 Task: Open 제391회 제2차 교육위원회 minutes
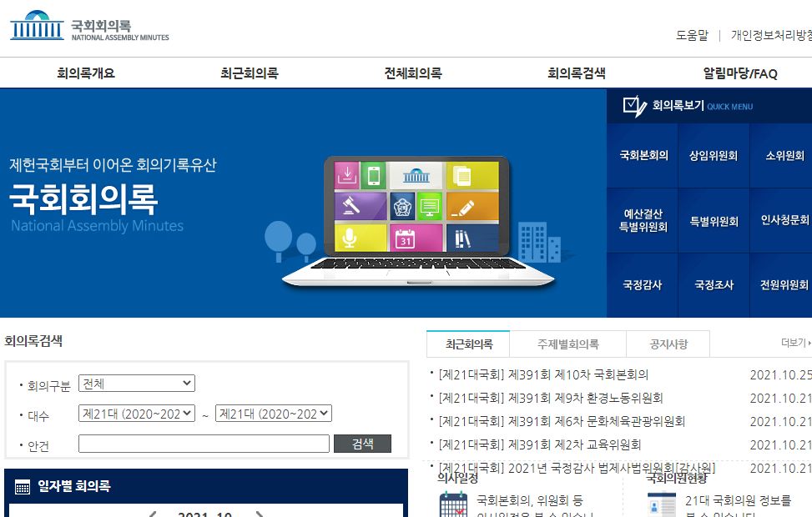(x=540, y=444)
